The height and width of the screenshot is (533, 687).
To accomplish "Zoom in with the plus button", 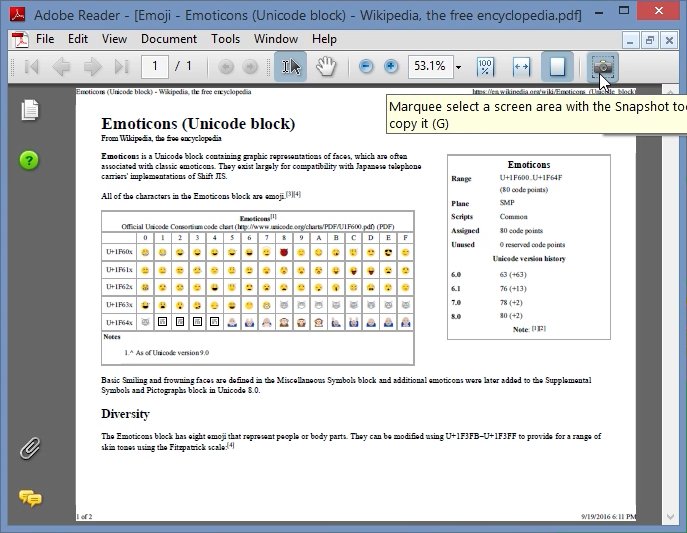I will click(x=390, y=67).
